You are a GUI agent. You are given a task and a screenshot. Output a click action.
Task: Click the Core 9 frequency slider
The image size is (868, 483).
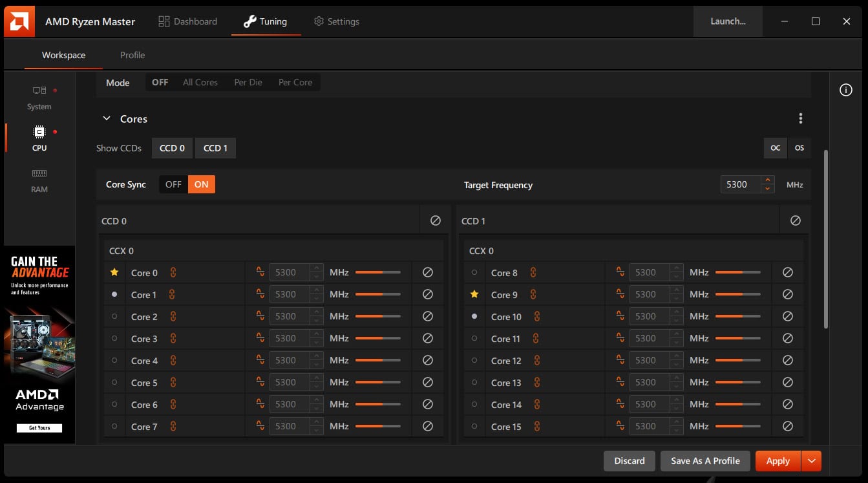[738, 294]
